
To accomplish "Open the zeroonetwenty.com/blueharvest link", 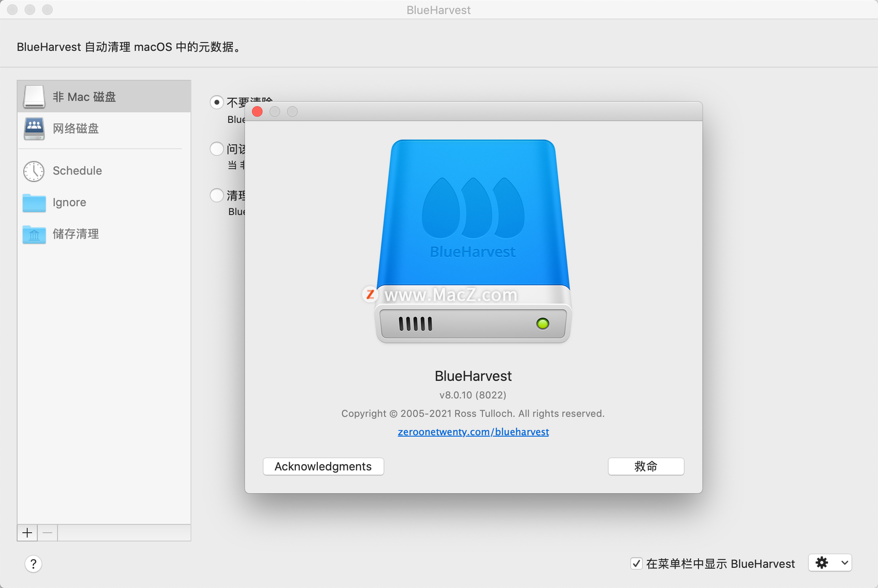I will (473, 432).
